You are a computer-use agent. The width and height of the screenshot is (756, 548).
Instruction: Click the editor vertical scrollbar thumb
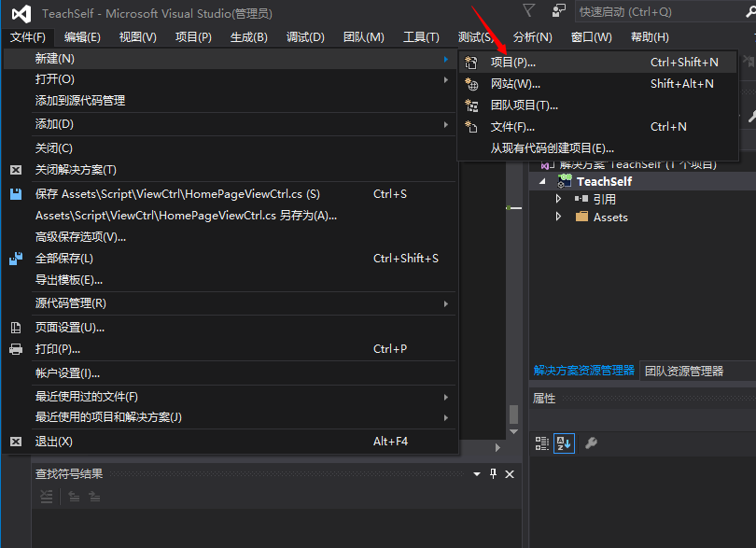click(x=514, y=414)
